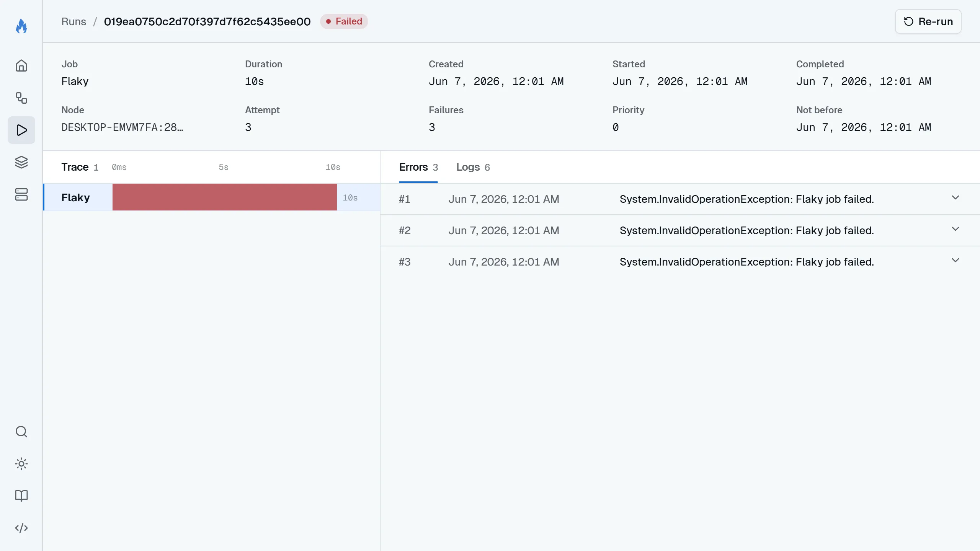
Task: Open the workflows shapes icon in sidebar
Action: tap(21, 98)
